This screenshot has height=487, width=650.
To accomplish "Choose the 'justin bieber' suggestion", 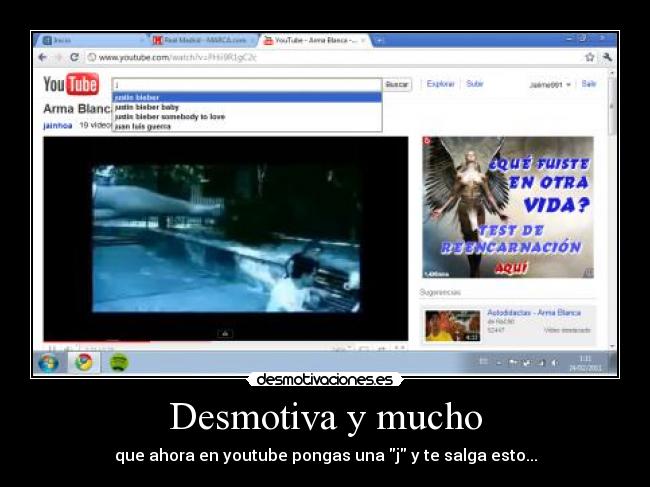I will coord(247,97).
